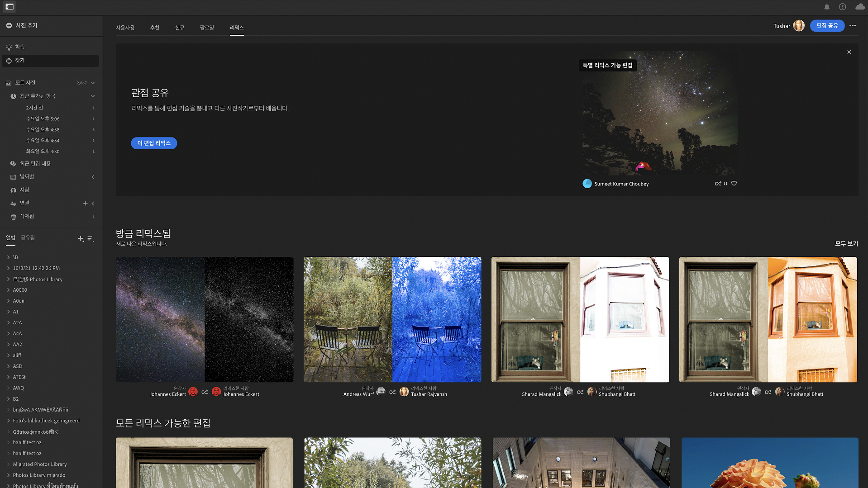Click 모두 보기 link
The image size is (868, 488).
[x=846, y=244]
